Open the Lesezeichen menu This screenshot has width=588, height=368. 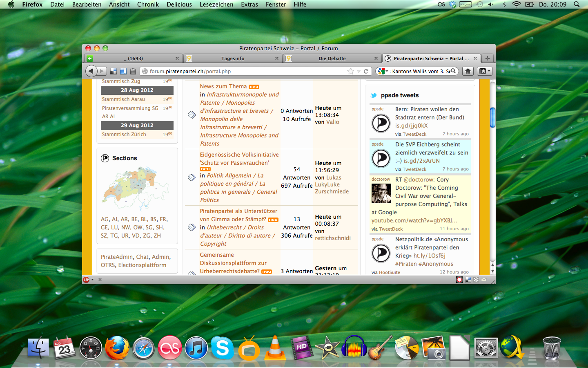point(216,4)
